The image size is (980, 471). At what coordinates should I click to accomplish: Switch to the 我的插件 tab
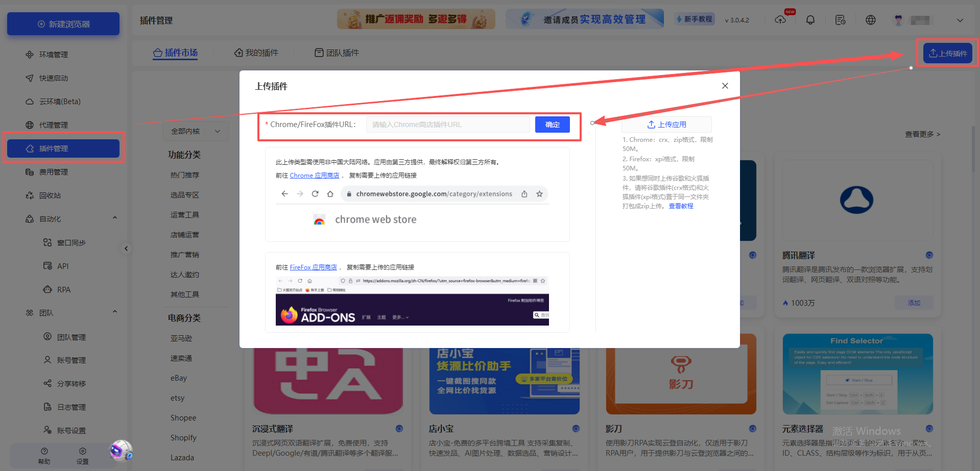[256, 53]
